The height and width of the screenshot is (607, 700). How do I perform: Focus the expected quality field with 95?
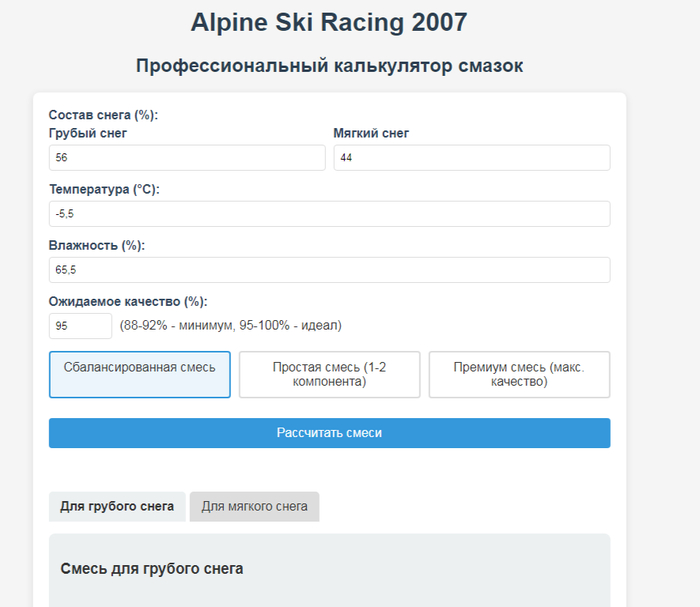[x=80, y=326]
